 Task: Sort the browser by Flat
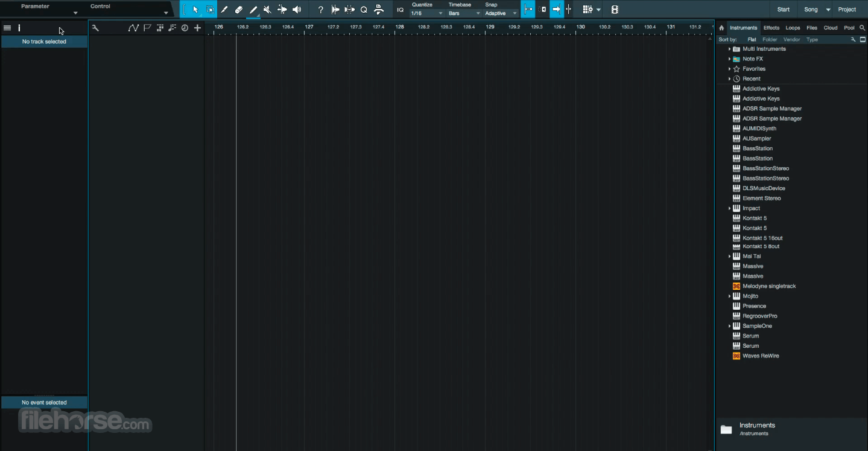752,39
